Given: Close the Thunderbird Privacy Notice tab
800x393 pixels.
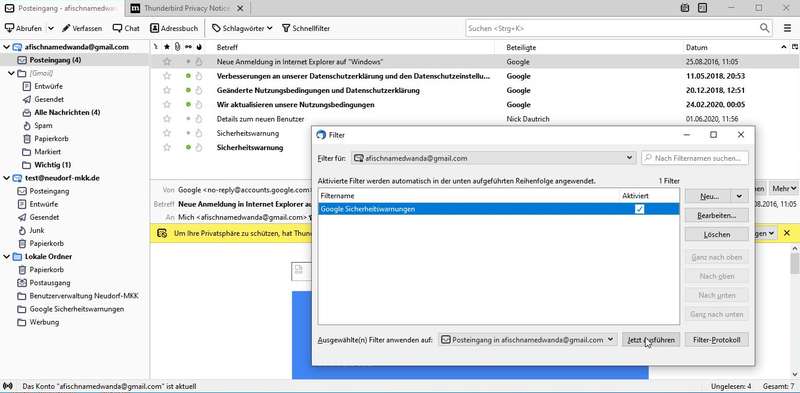Looking at the screenshot, I should click(240, 9).
